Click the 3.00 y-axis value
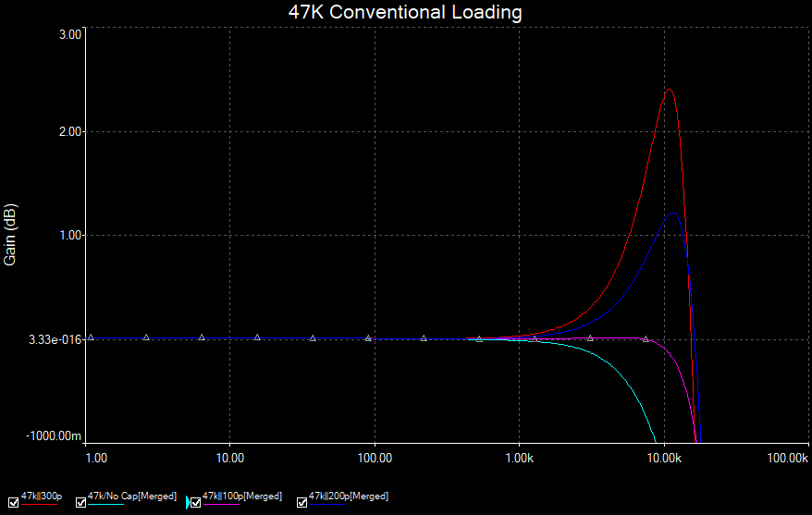The height and width of the screenshot is (515, 812). (70, 35)
